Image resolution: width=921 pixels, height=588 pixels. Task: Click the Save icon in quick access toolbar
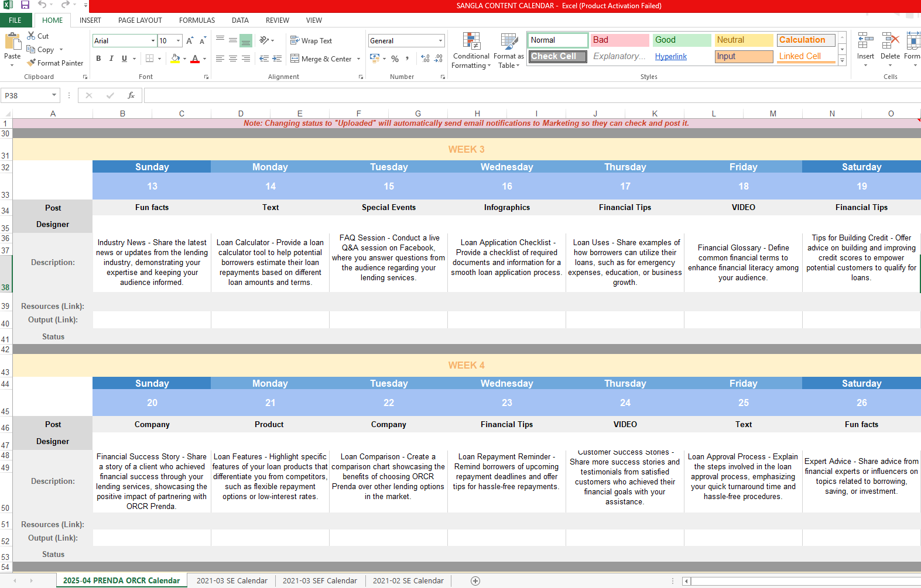[x=25, y=5]
